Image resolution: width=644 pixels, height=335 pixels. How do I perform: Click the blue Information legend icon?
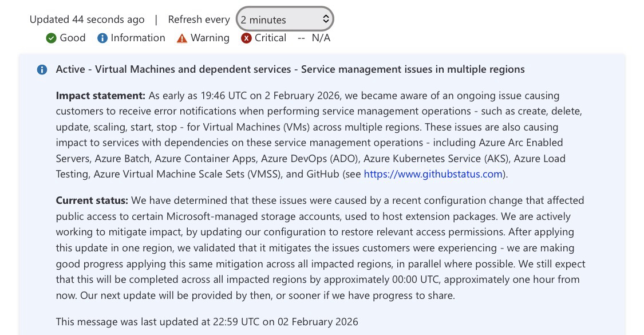tap(102, 38)
